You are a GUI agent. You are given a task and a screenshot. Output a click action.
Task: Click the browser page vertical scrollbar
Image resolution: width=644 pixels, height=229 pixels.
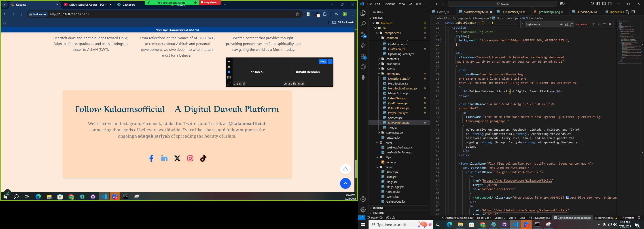[x=356, y=169]
